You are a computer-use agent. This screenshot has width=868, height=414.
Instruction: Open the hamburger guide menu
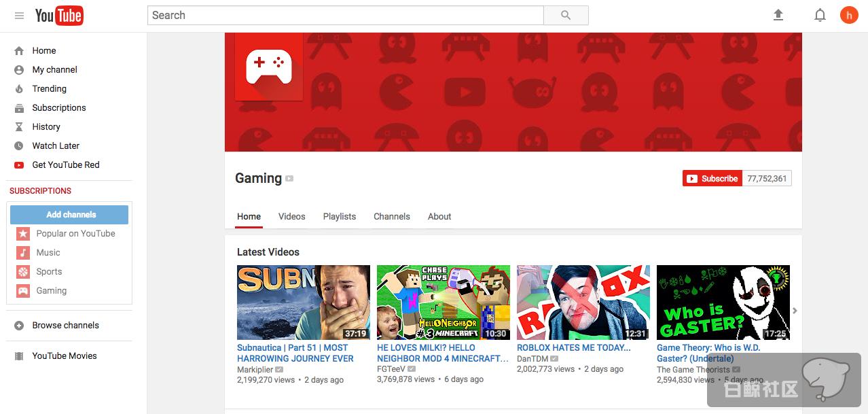point(19,16)
